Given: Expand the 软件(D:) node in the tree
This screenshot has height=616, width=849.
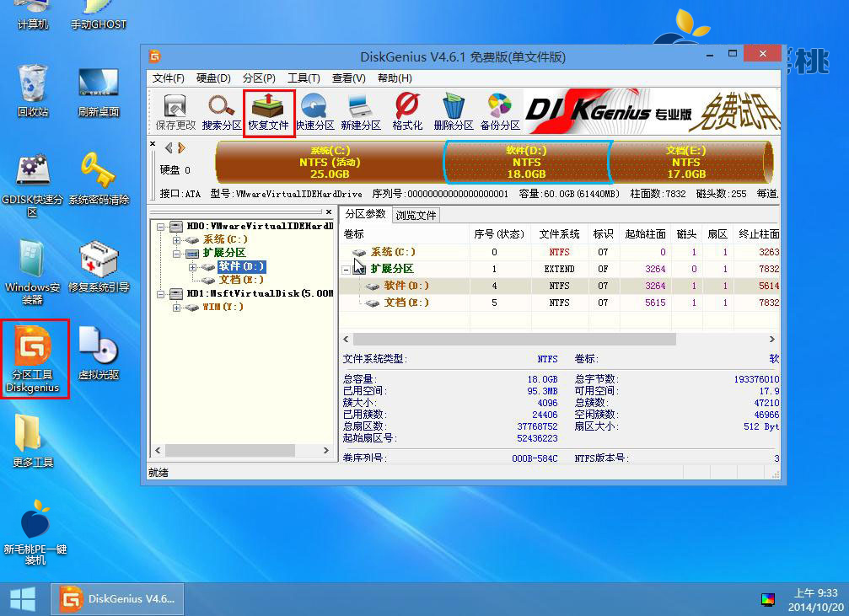Looking at the screenshot, I should [x=192, y=267].
